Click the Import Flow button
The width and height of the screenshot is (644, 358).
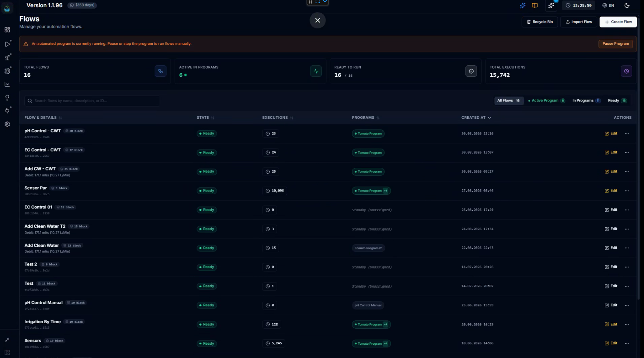579,22
